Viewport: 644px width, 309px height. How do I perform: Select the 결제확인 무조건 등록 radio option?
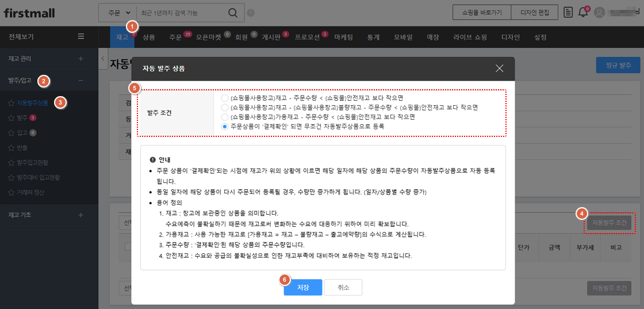224,127
